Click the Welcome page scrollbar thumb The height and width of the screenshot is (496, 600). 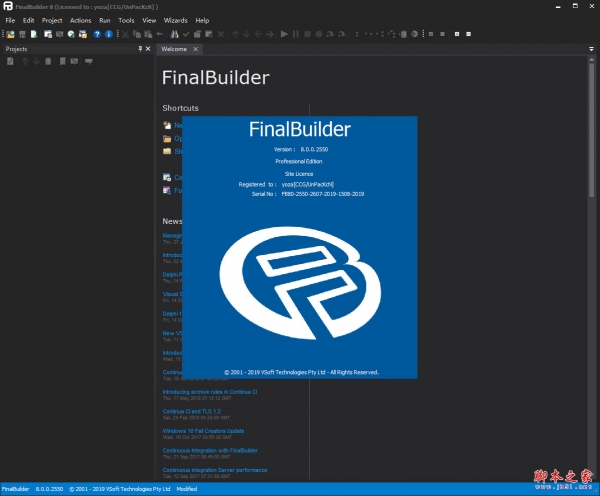592,130
